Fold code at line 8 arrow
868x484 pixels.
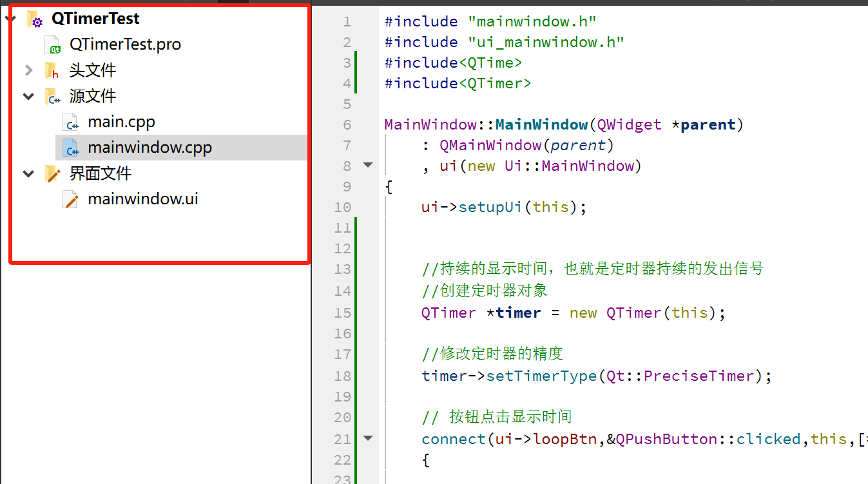tap(368, 165)
